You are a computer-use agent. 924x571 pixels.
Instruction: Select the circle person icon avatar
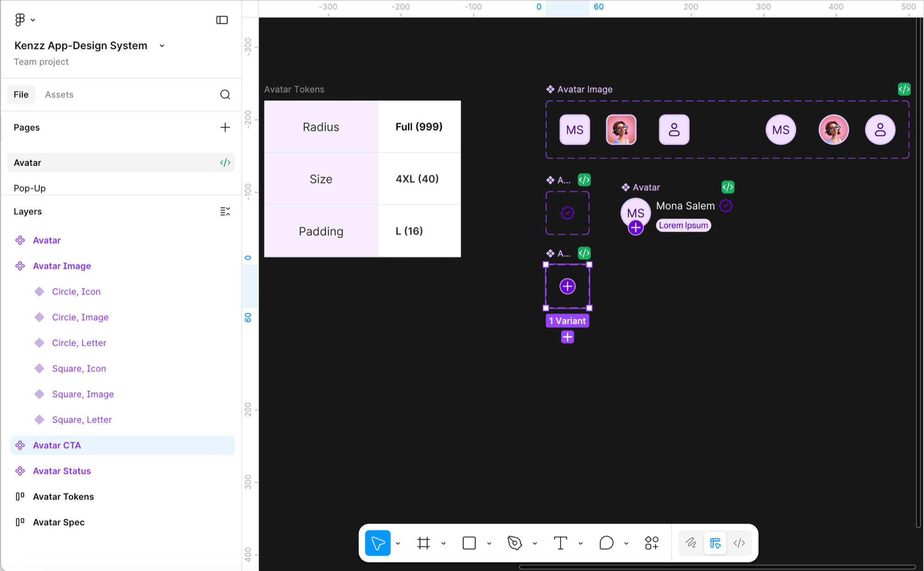[x=880, y=130]
